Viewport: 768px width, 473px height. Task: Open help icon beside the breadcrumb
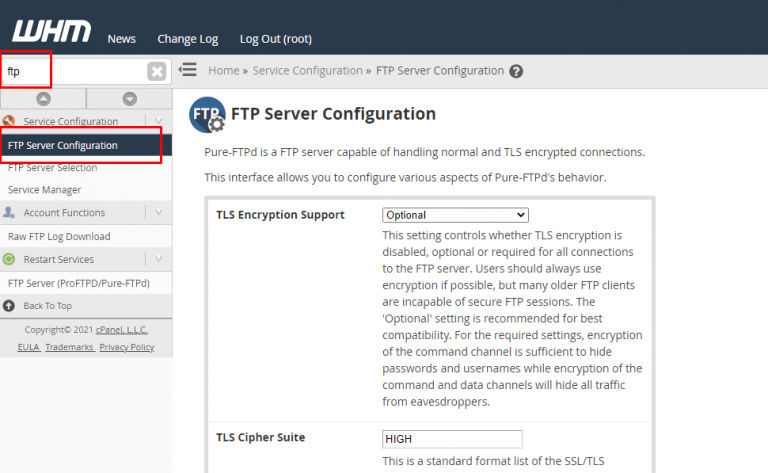pyautogui.click(x=516, y=71)
